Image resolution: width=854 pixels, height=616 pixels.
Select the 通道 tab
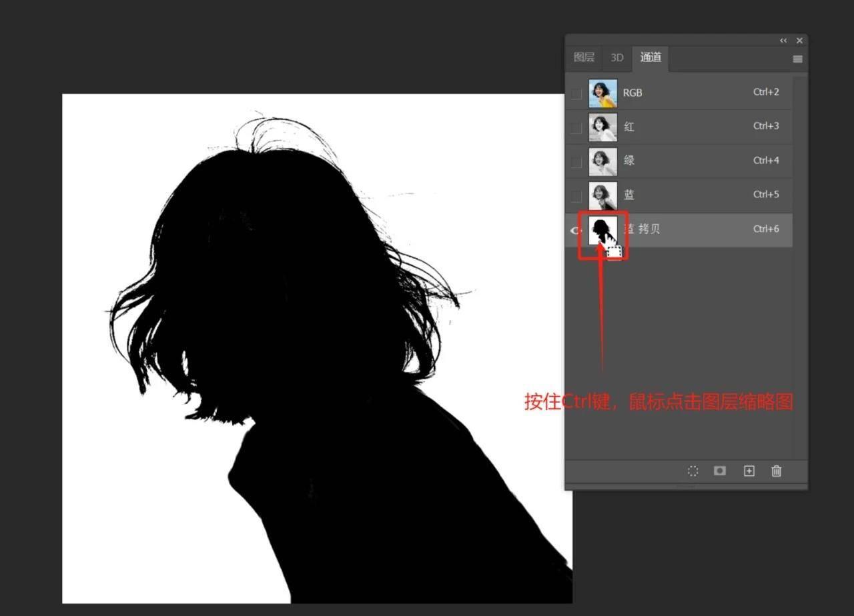click(x=651, y=58)
